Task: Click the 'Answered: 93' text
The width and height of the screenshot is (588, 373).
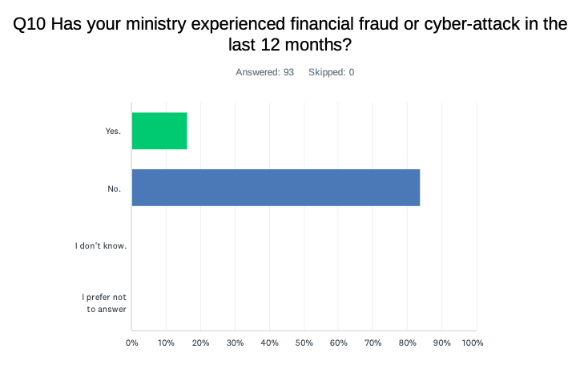Action: 264,72
